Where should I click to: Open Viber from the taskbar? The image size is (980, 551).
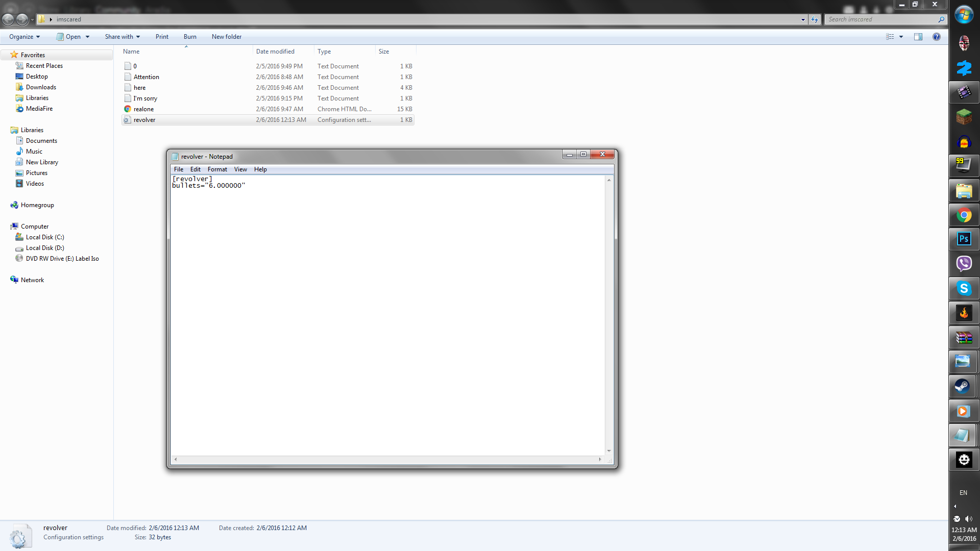tap(964, 264)
